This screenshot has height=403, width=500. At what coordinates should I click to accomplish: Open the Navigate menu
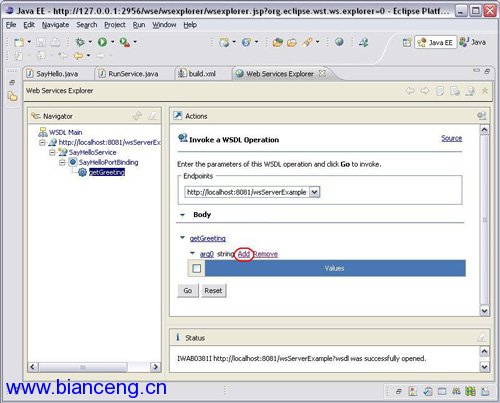56,25
